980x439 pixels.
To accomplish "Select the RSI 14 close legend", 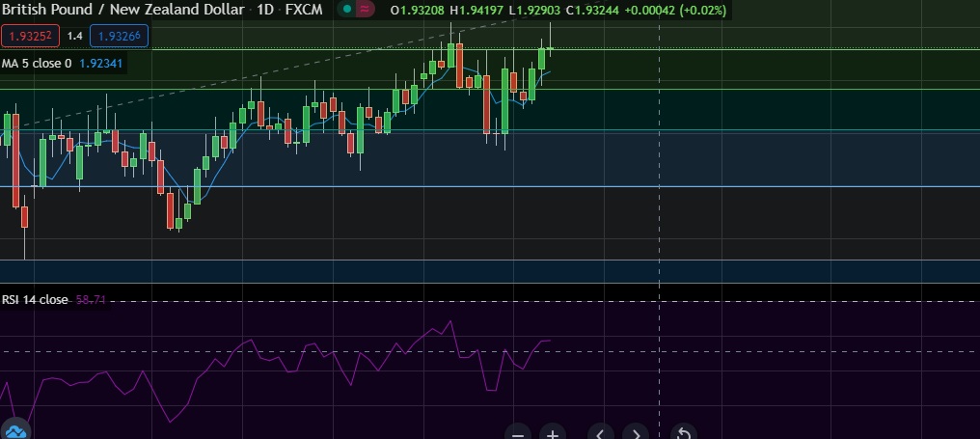I will [x=35, y=299].
